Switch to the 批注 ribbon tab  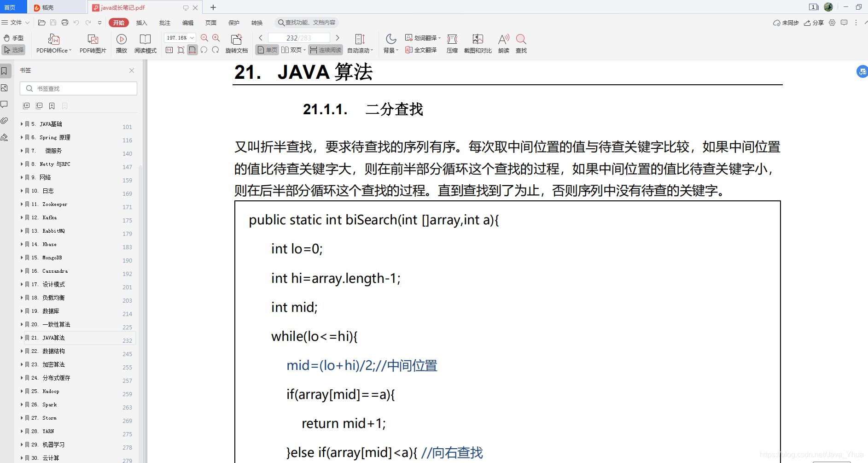[x=165, y=23]
